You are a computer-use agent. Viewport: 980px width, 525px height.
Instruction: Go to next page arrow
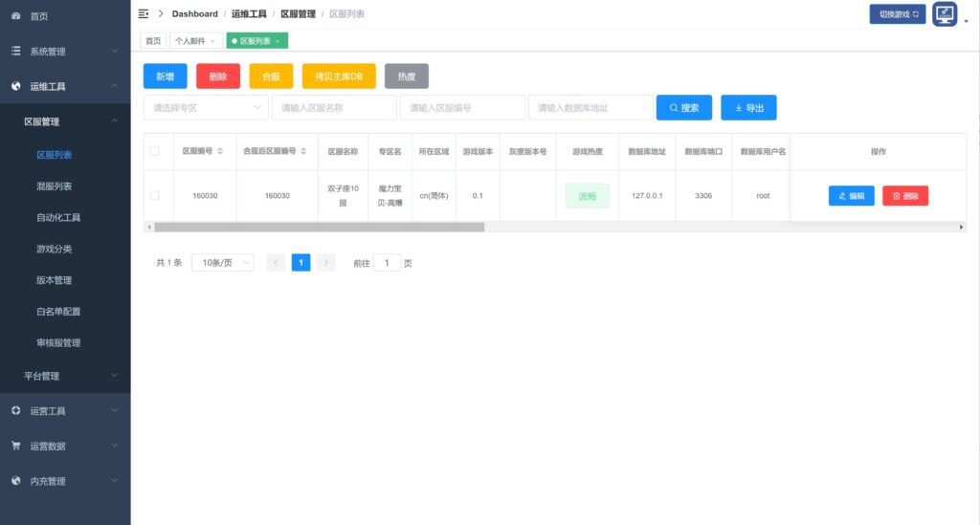[x=325, y=263]
